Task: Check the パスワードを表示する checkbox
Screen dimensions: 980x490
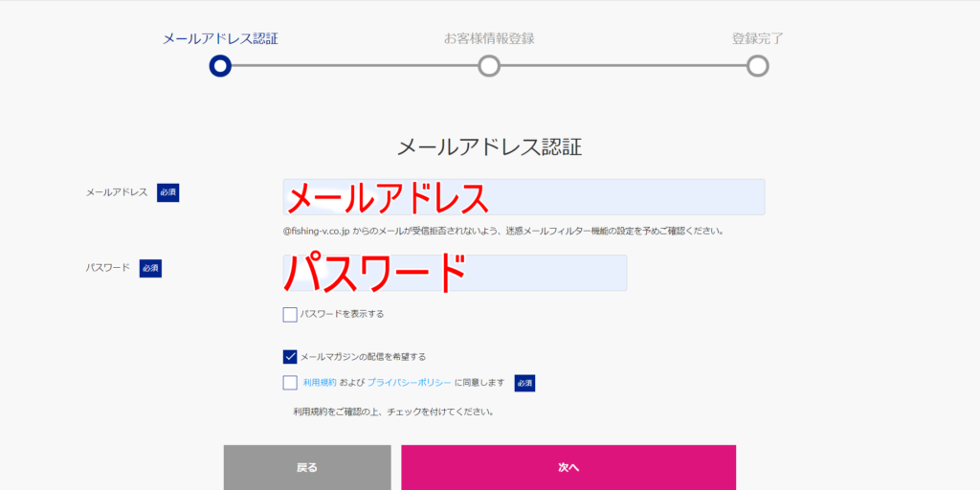Action: click(289, 314)
